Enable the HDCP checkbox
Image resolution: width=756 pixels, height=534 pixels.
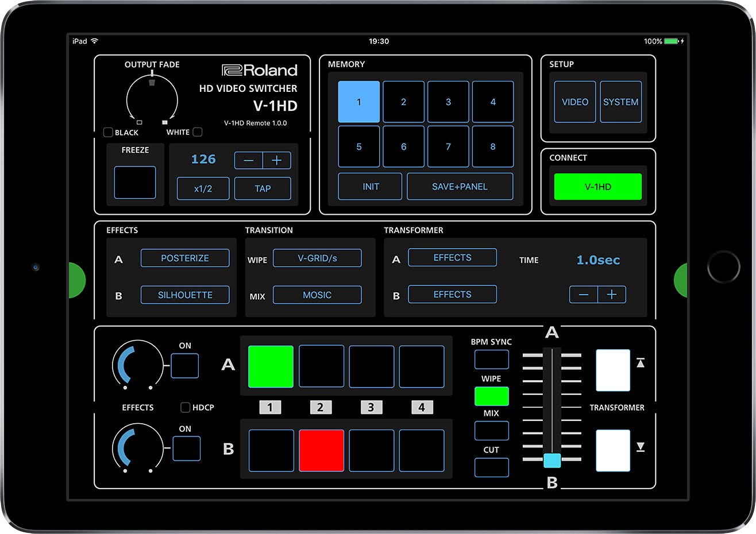(186, 408)
